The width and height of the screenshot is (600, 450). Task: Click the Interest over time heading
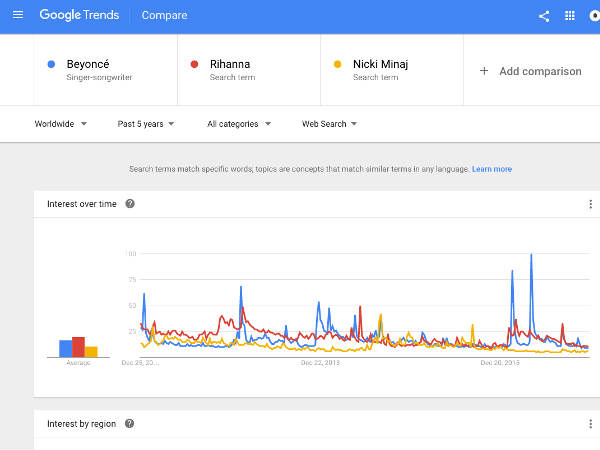(x=82, y=204)
